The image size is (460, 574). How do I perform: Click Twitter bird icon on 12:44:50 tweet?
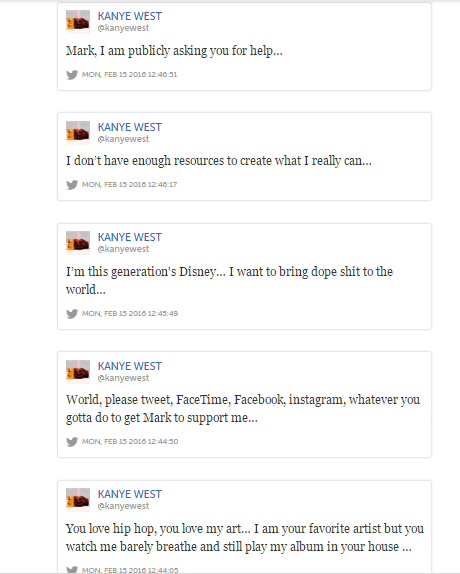point(72,442)
